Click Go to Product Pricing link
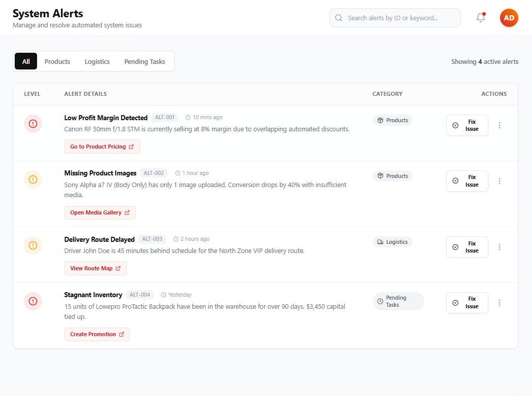This screenshot has width=532, height=396. tap(102, 147)
